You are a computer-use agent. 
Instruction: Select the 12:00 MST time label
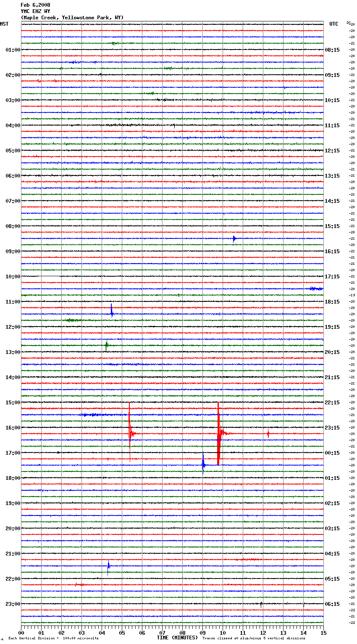coord(13,327)
